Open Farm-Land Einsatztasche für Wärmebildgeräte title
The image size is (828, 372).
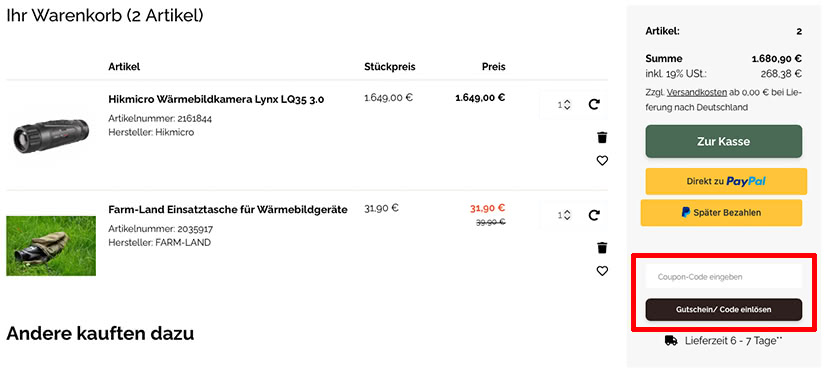tap(228, 209)
